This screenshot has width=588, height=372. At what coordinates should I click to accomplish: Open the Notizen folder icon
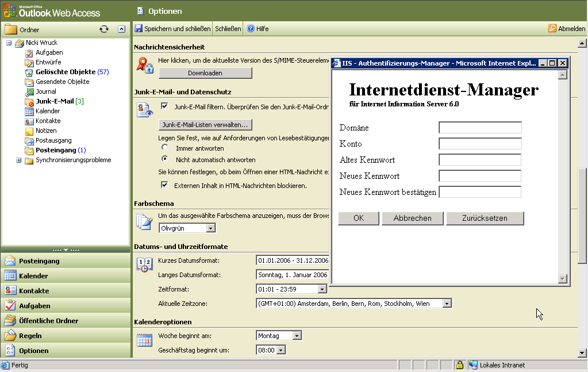point(29,131)
